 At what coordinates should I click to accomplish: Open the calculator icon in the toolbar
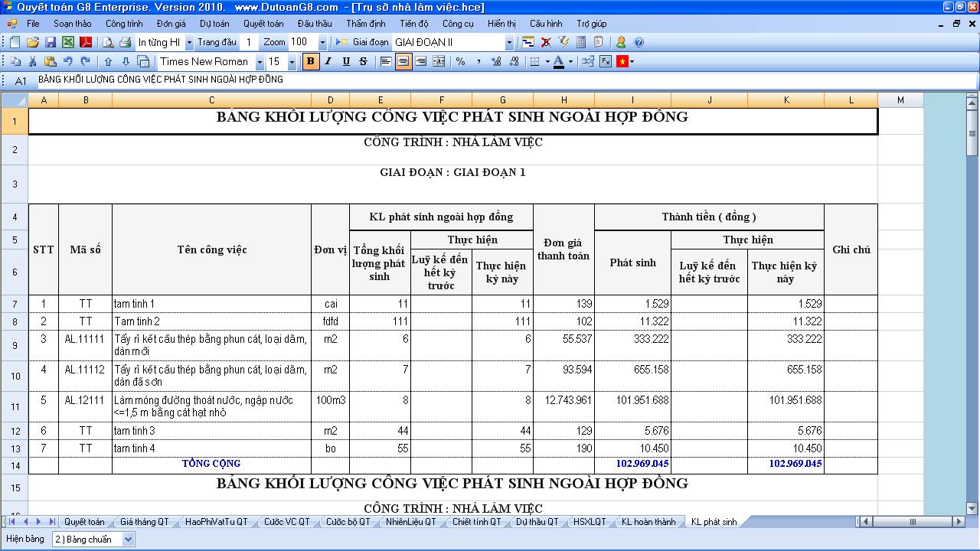(x=581, y=43)
